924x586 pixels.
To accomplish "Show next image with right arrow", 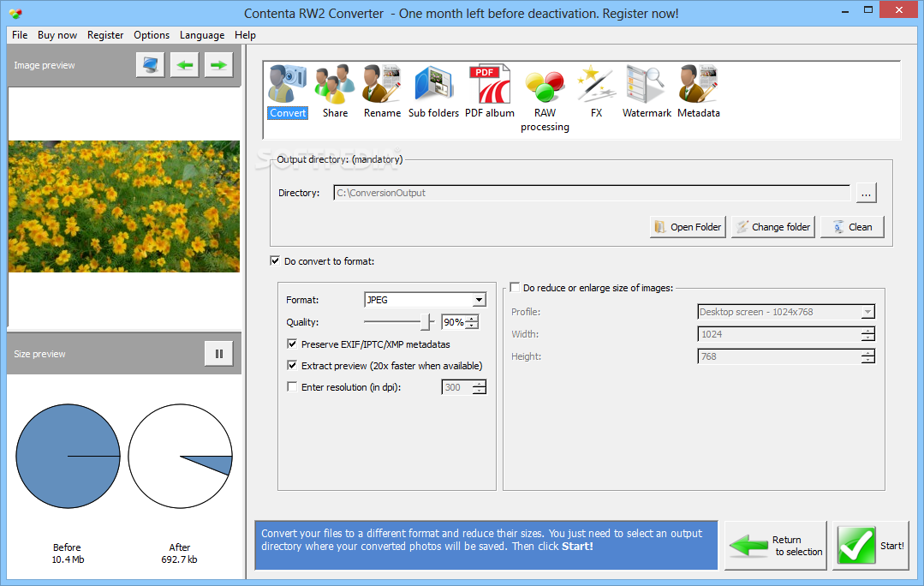I will coord(218,65).
